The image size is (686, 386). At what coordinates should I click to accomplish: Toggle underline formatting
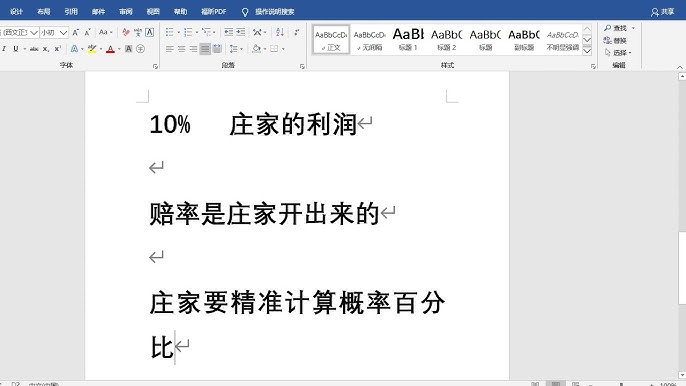[x=16, y=49]
